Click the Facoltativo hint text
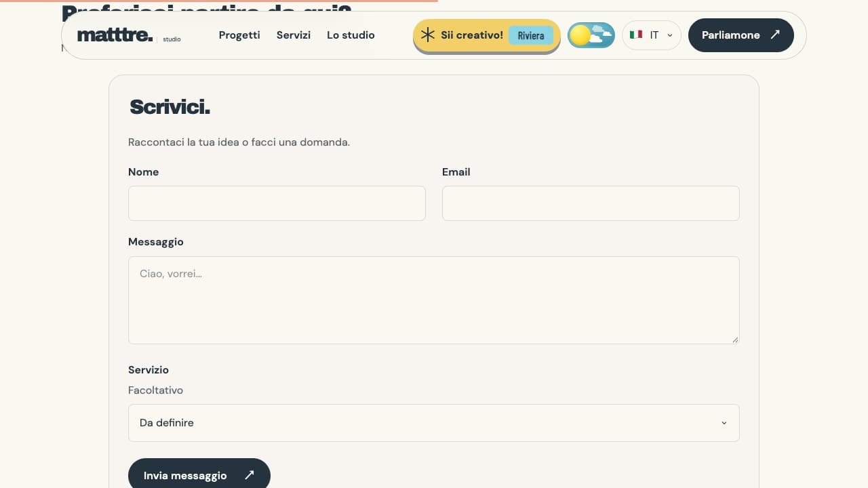Viewport: 868px width, 488px height. tap(156, 390)
